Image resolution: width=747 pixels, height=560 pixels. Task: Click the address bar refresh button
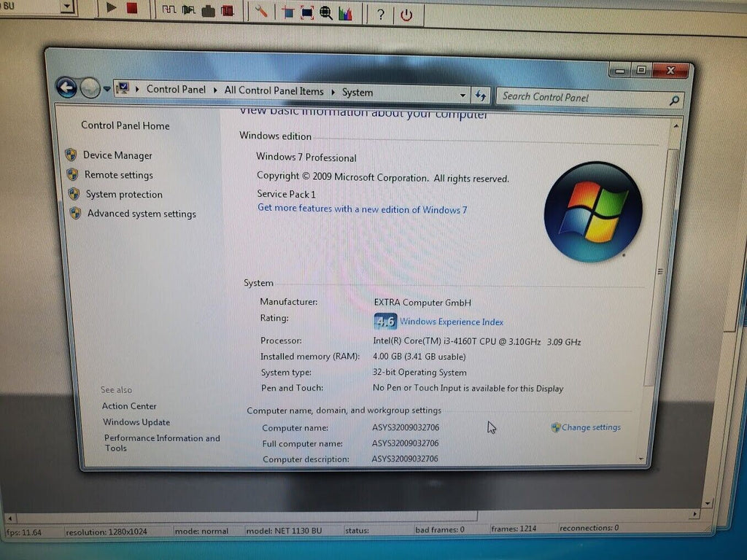(x=481, y=96)
